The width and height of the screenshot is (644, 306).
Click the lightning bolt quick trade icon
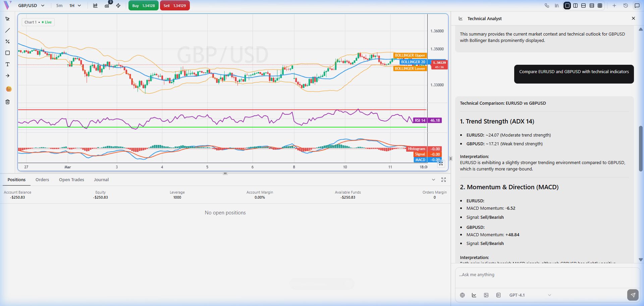pos(118,6)
